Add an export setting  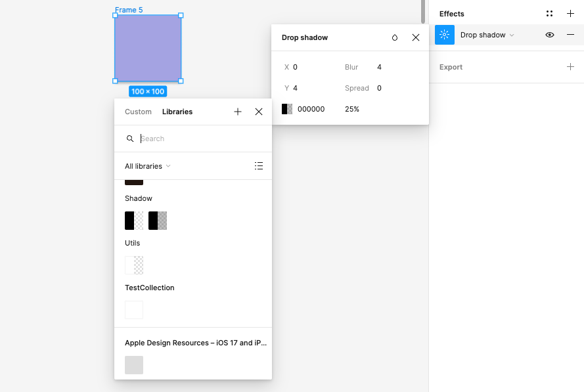(570, 67)
